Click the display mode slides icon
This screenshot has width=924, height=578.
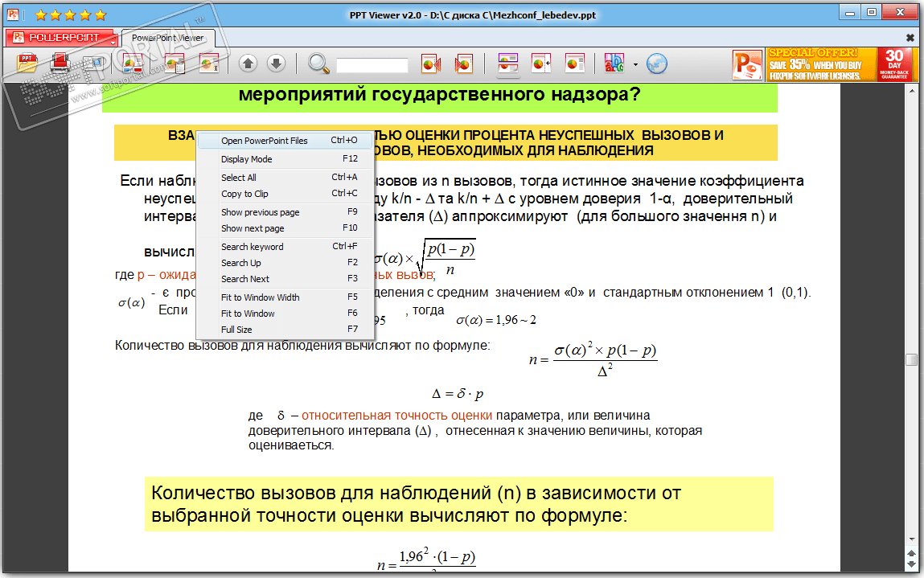(133, 63)
